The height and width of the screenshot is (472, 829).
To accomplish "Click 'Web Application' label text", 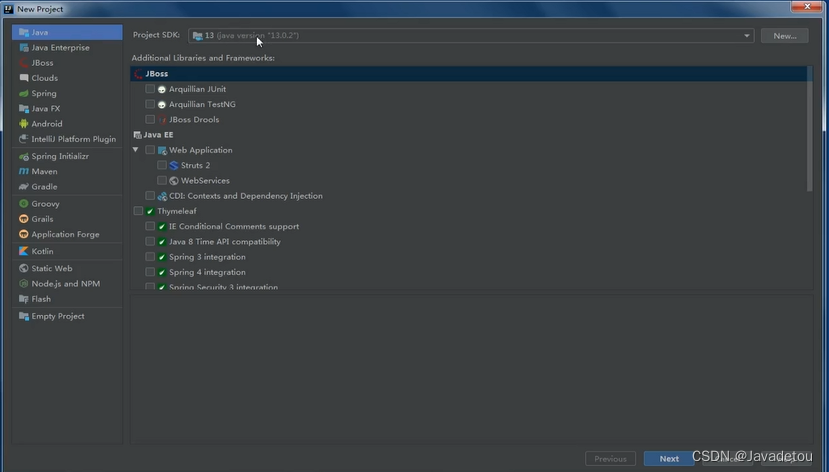I will [x=200, y=150].
